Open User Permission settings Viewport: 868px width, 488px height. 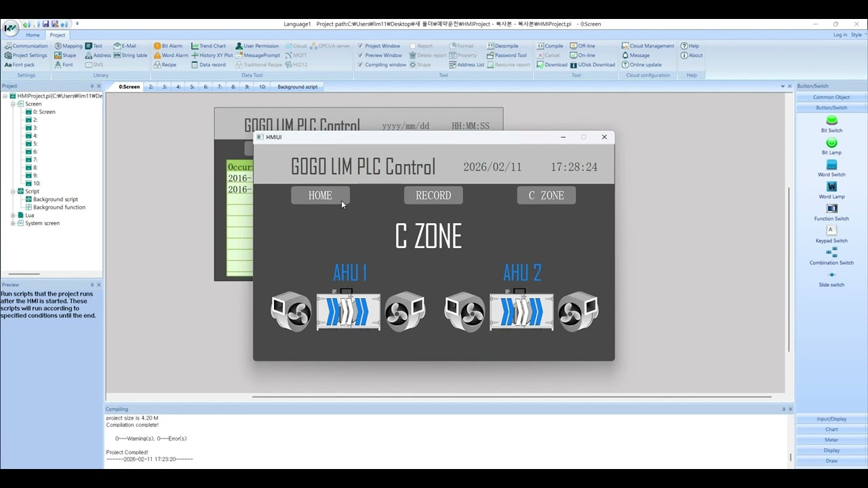(256, 46)
